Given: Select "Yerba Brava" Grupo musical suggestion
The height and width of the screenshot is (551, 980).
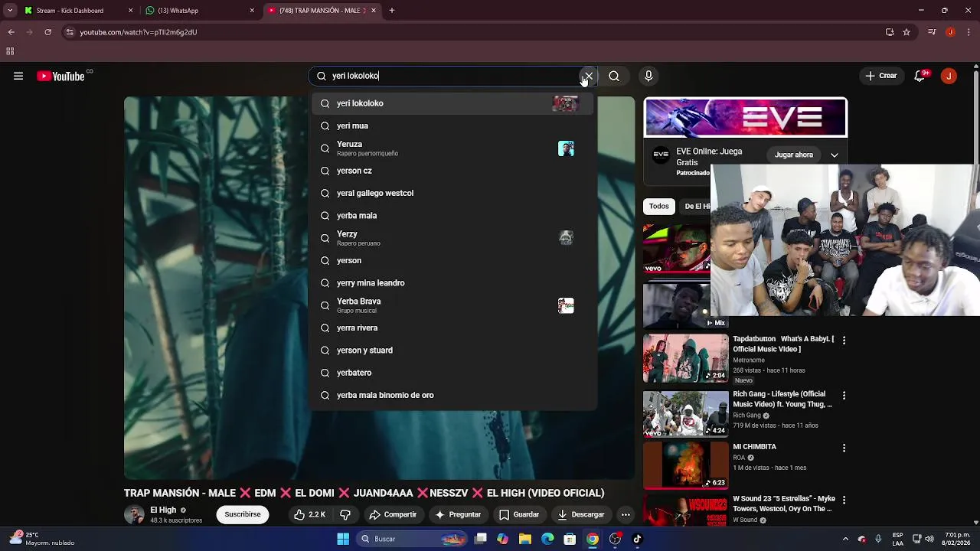Looking at the screenshot, I should (x=452, y=305).
